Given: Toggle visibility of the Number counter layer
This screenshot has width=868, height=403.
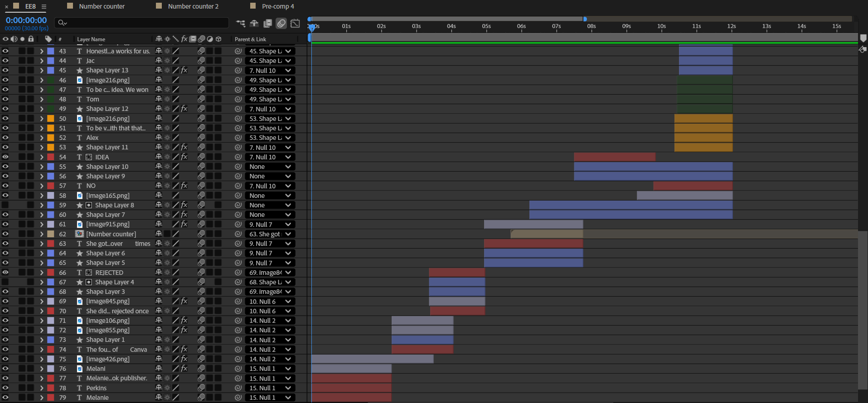Looking at the screenshot, I should click(x=5, y=234).
